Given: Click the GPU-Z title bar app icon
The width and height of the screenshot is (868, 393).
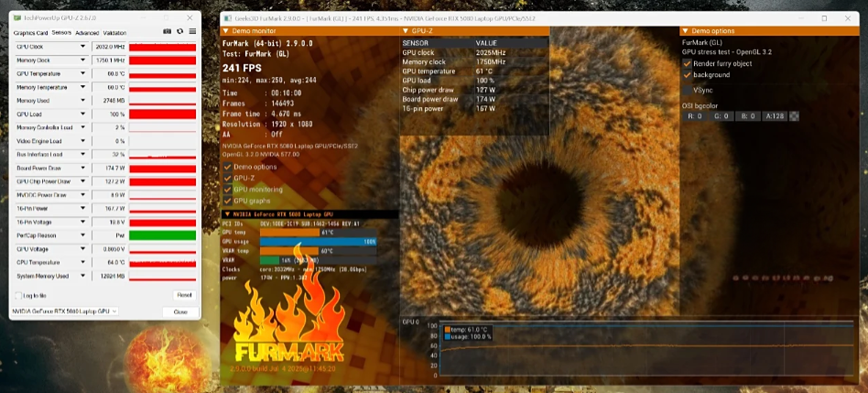Looking at the screenshot, I should pyautogui.click(x=16, y=17).
